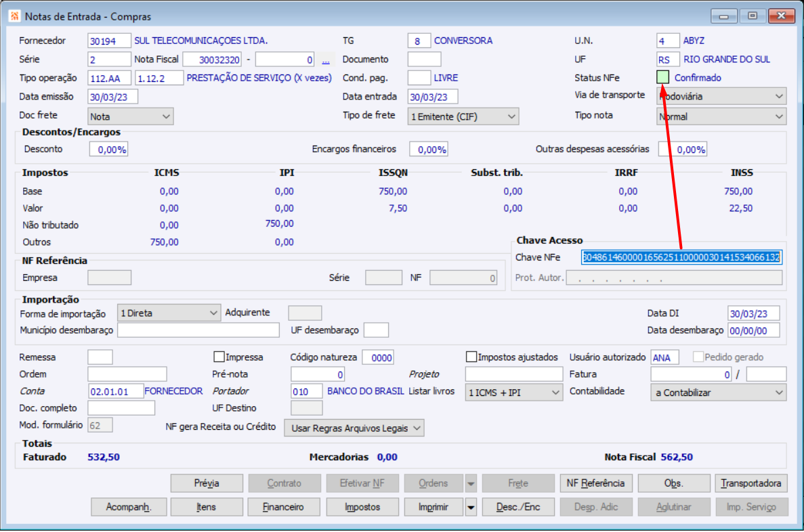
Task: Click the Data emissão field
Action: (x=112, y=96)
